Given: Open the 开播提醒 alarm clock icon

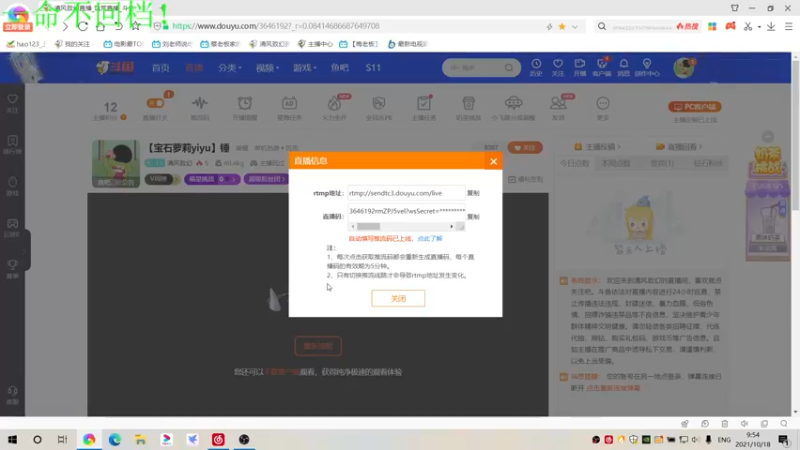Looking at the screenshot, I should (x=245, y=104).
